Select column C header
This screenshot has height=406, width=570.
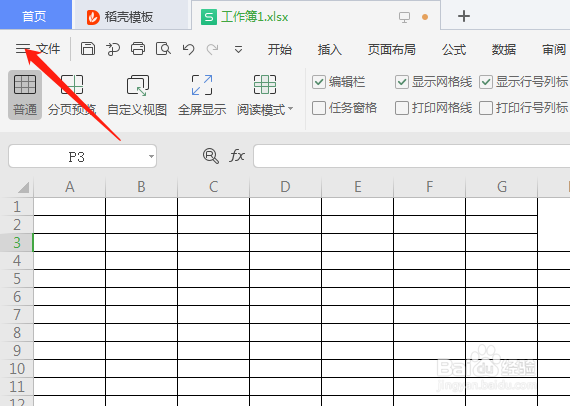point(213,187)
